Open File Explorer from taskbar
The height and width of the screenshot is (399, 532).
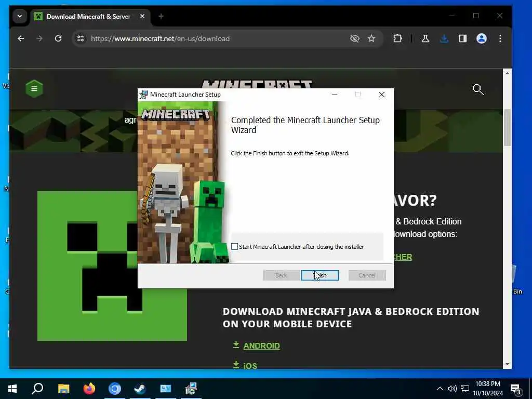pyautogui.click(x=63, y=389)
